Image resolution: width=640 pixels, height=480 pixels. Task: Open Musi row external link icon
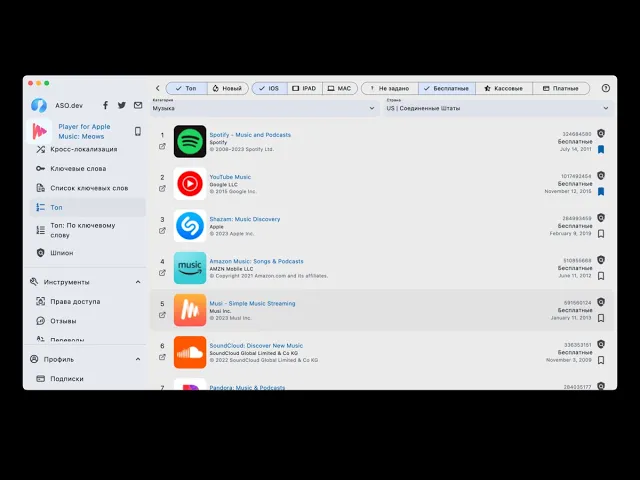tap(162, 315)
